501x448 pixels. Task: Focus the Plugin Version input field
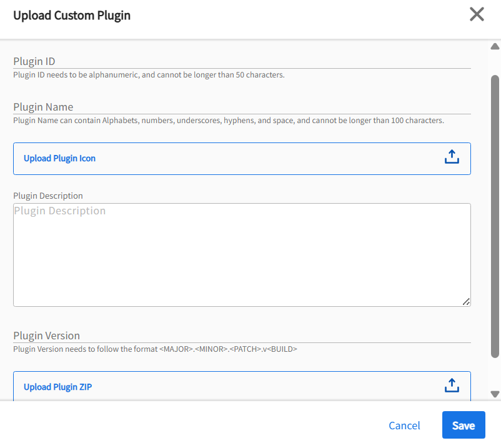tap(241, 336)
